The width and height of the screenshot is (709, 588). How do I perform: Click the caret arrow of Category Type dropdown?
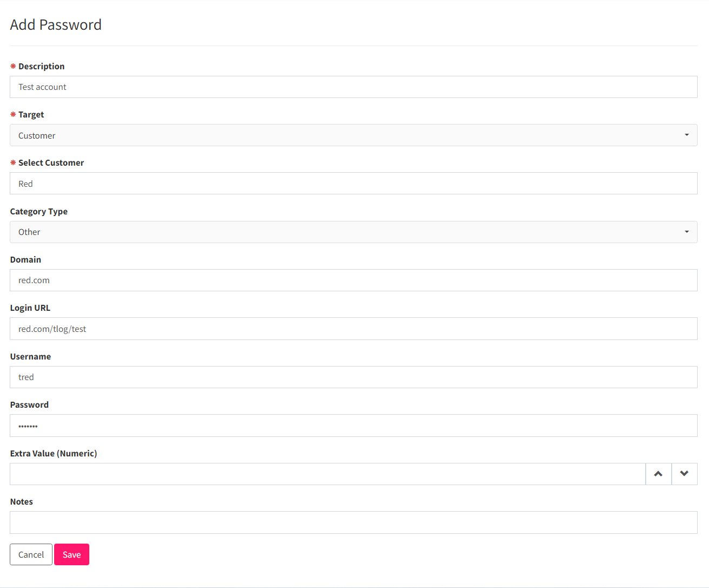tap(687, 232)
